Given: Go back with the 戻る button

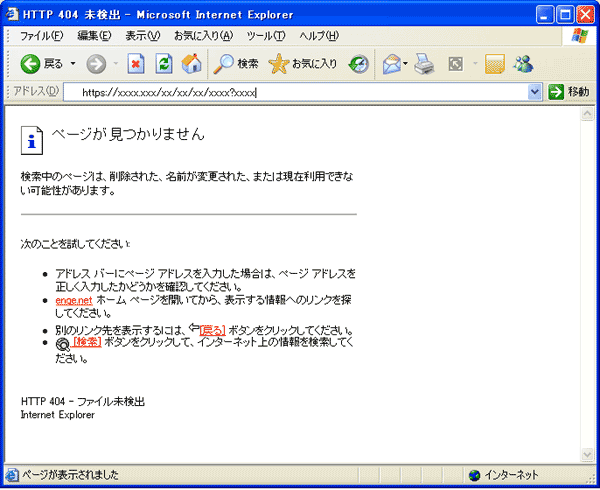Looking at the screenshot, I should tap(41, 63).
